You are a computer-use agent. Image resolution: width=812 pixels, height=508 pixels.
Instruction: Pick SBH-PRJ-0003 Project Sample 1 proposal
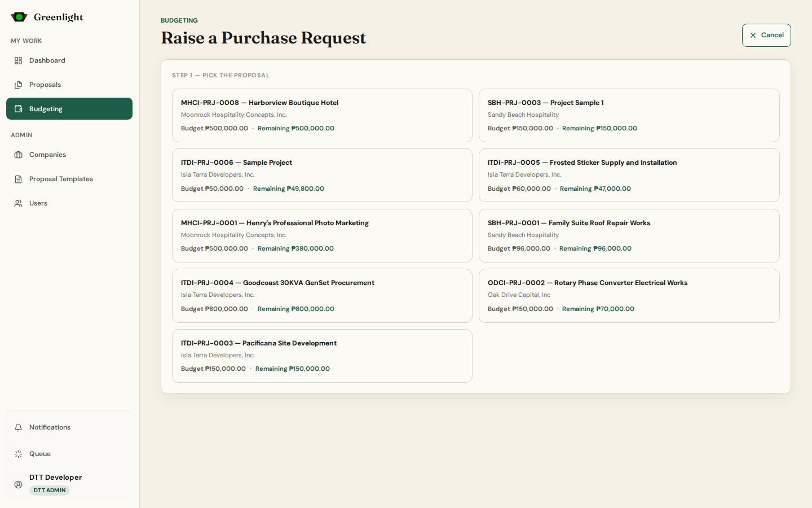[629, 115]
